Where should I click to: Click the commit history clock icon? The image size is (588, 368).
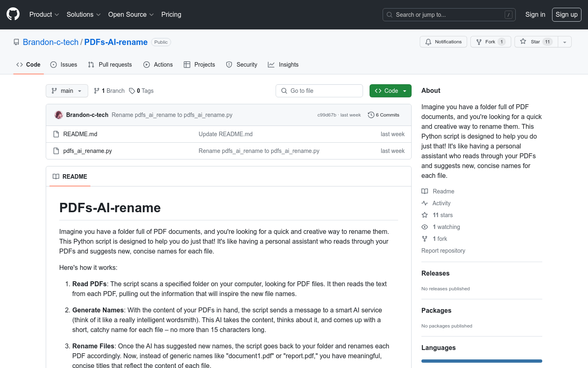tap(371, 115)
